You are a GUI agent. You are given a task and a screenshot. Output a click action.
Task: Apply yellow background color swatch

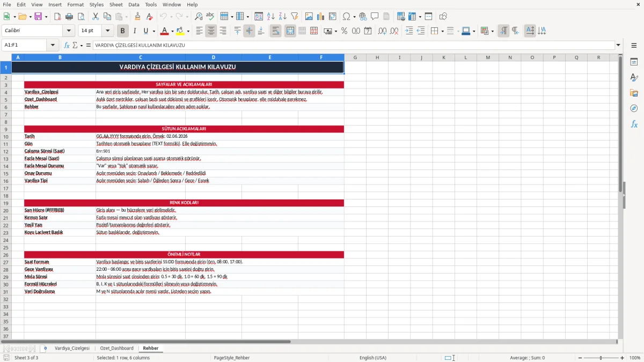click(180, 31)
